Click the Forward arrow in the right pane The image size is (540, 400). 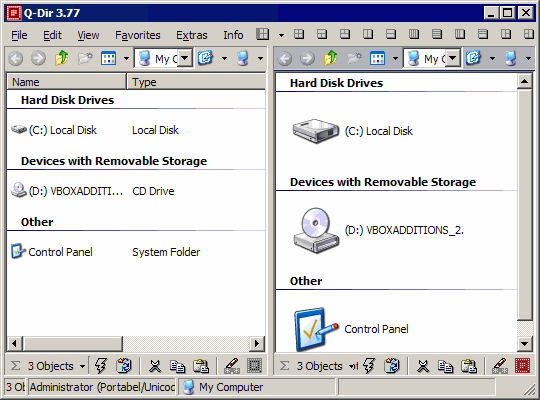[x=307, y=59]
